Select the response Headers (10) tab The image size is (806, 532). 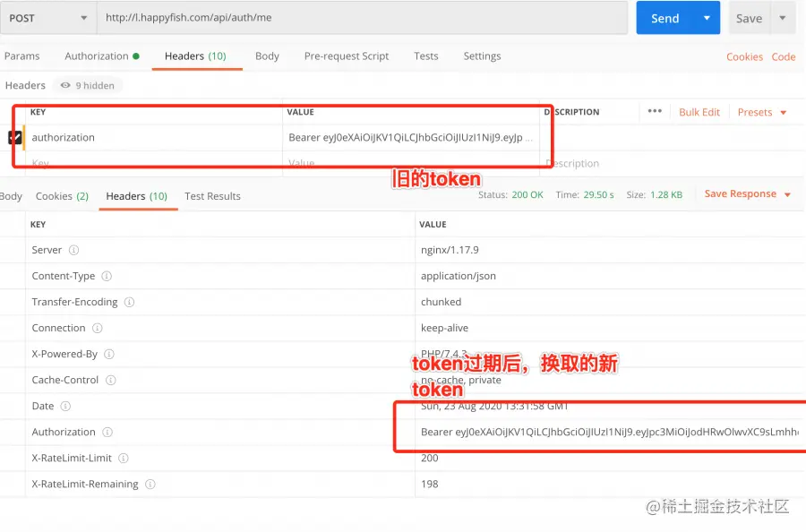pos(137,196)
